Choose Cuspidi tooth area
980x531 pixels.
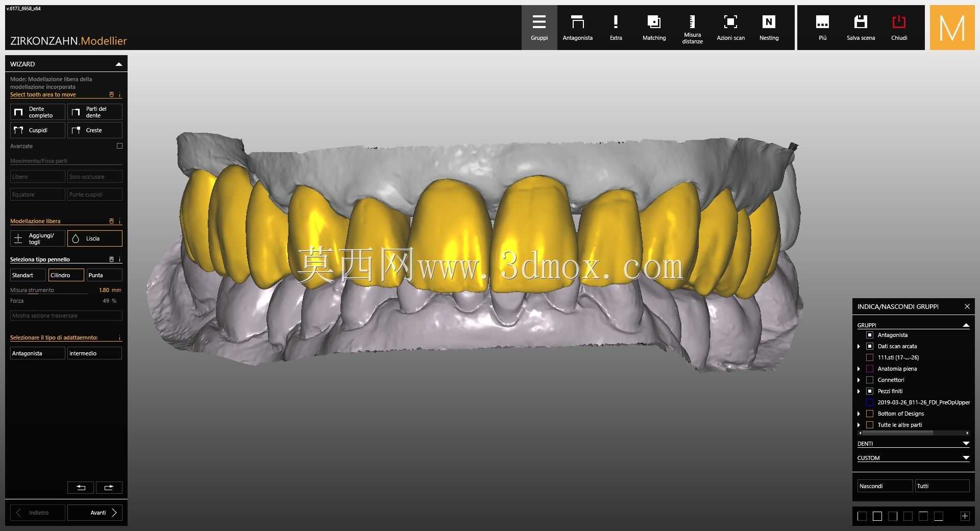pos(38,130)
